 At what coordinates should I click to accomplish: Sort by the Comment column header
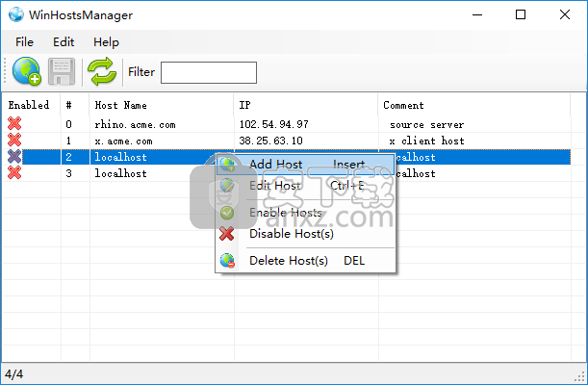pos(474,105)
